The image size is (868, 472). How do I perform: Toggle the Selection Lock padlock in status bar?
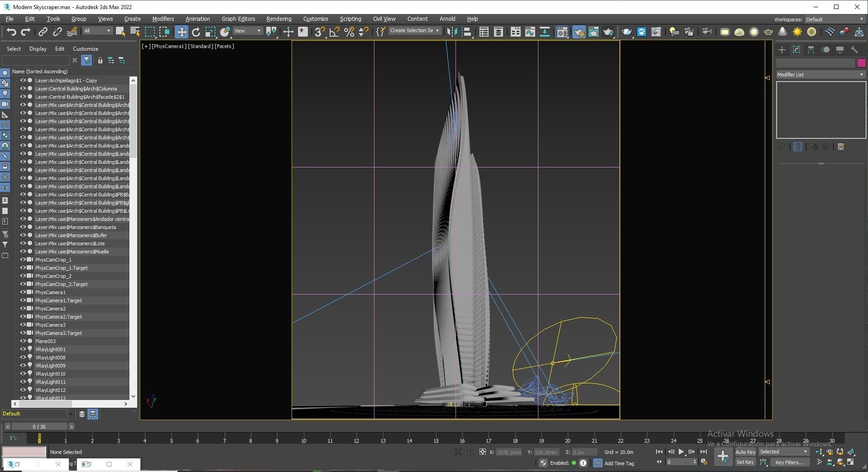tap(470, 452)
